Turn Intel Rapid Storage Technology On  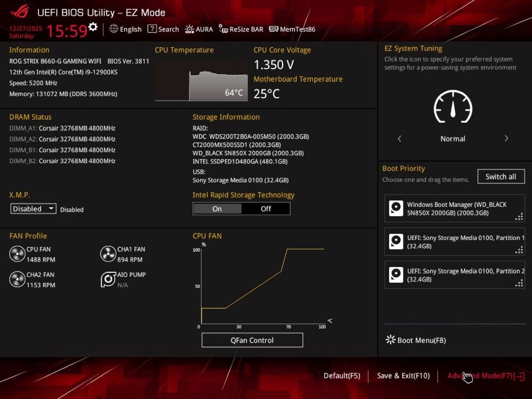point(217,209)
